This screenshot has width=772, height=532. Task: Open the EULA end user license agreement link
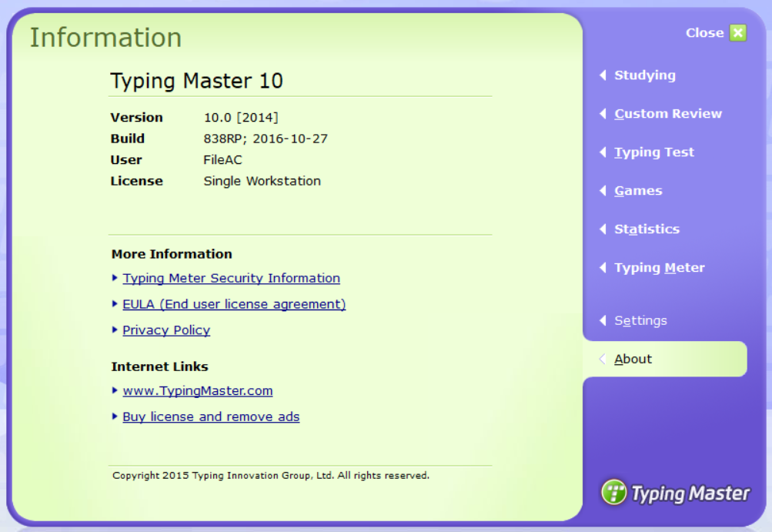pyautogui.click(x=234, y=304)
